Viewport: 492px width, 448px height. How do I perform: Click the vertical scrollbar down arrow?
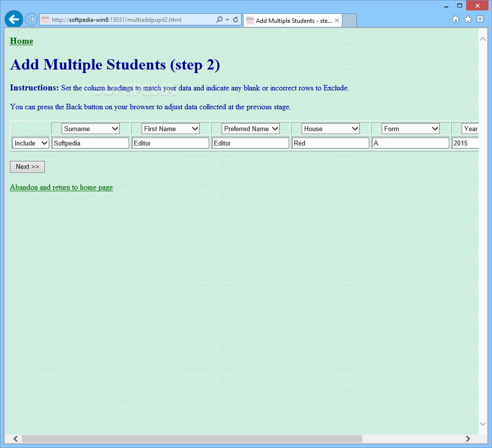[x=483, y=424]
